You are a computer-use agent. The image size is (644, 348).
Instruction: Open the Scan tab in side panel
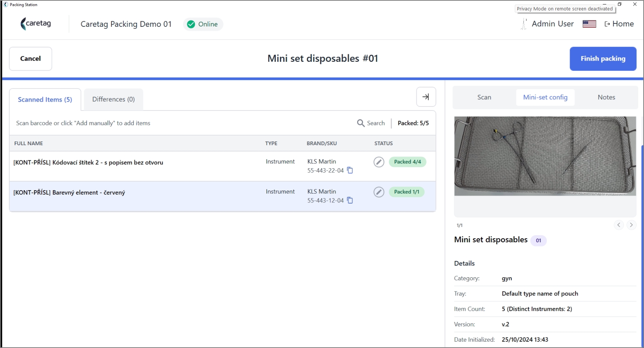484,98
